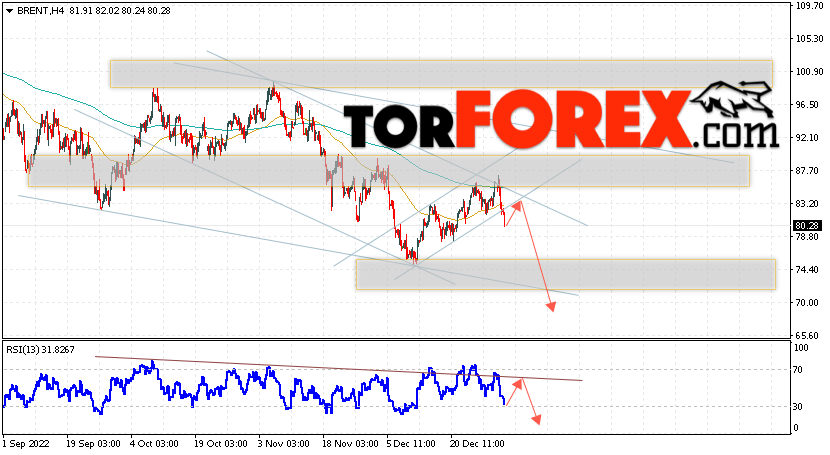Click the 19 Oct 03:00 time label

221,443
